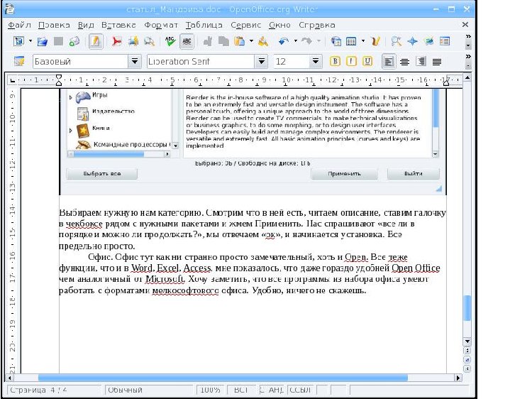This screenshot has height=399, width=532.
Task: Align text right
Action: (x=421, y=62)
